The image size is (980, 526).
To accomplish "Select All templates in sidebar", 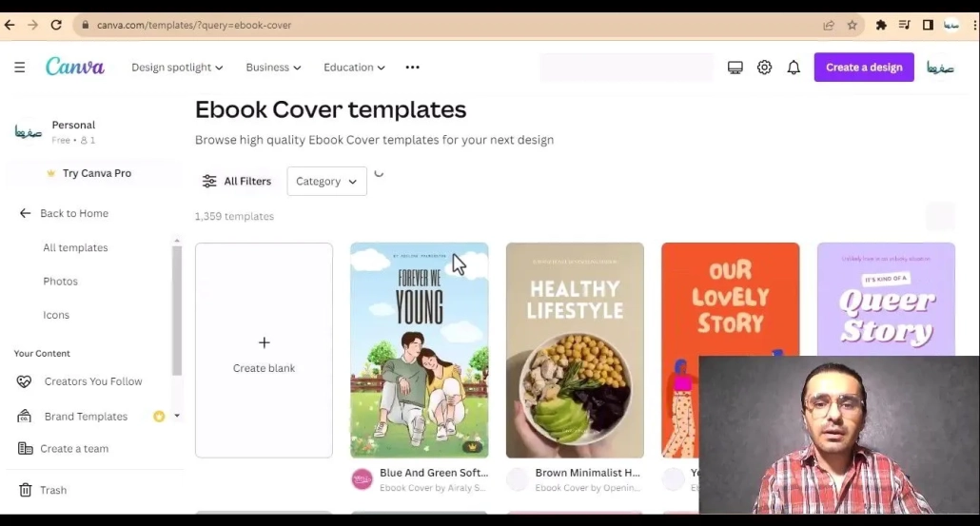I will click(x=75, y=247).
